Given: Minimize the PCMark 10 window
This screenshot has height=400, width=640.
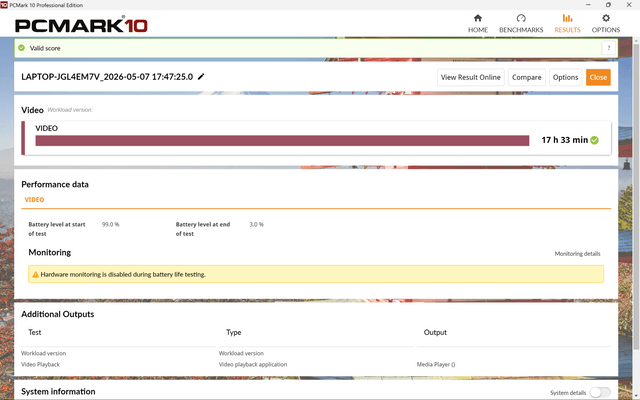Looking at the screenshot, I should tap(588, 4).
